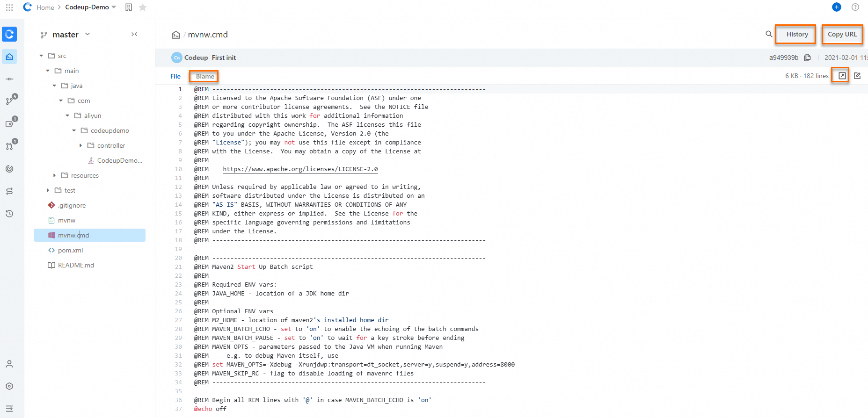This screenshot has width=868, height=418.
Task: Open the source files home icon in sidebar
Action: coord(9,57)
